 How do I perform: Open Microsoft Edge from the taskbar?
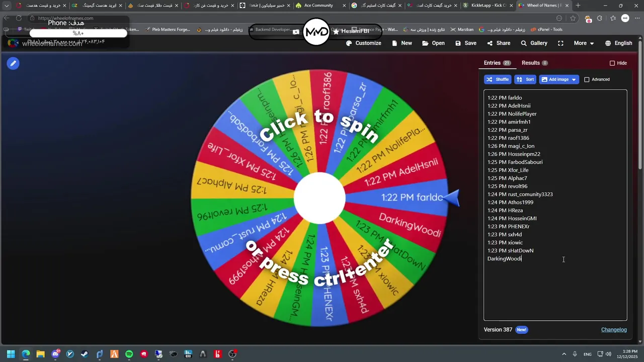(x=26, y=354)
